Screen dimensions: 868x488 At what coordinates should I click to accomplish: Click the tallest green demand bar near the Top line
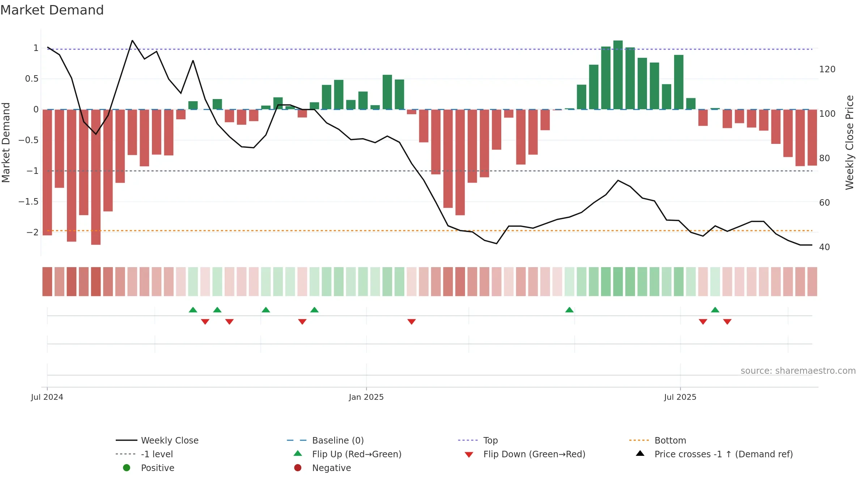coord(618,75)
